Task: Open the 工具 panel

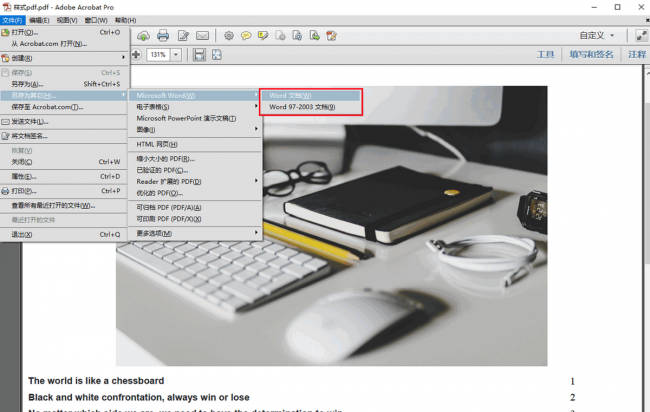Action: (545, 54)
